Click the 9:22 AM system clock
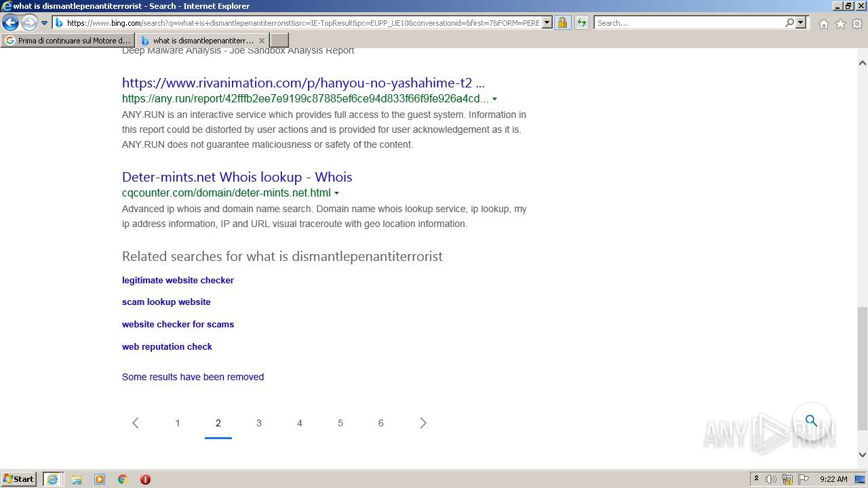 click(x=833, y=479)
